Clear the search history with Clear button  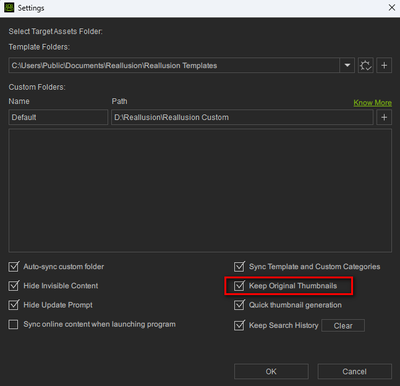[343, 326]
